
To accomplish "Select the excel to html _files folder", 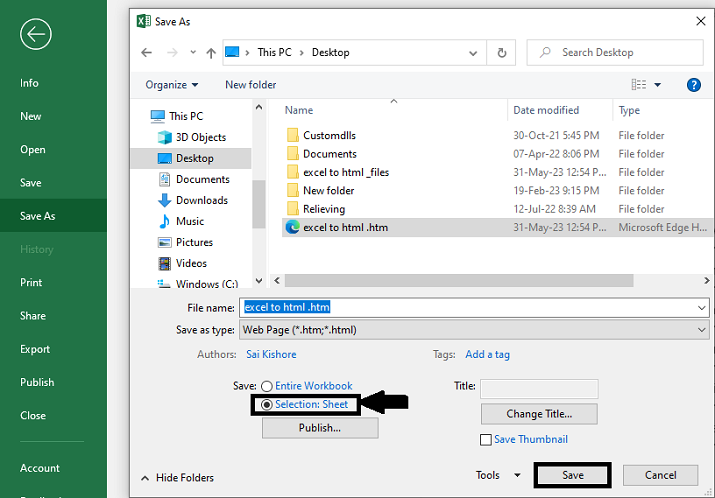I will pyautogui.click(x=345, y=172).
